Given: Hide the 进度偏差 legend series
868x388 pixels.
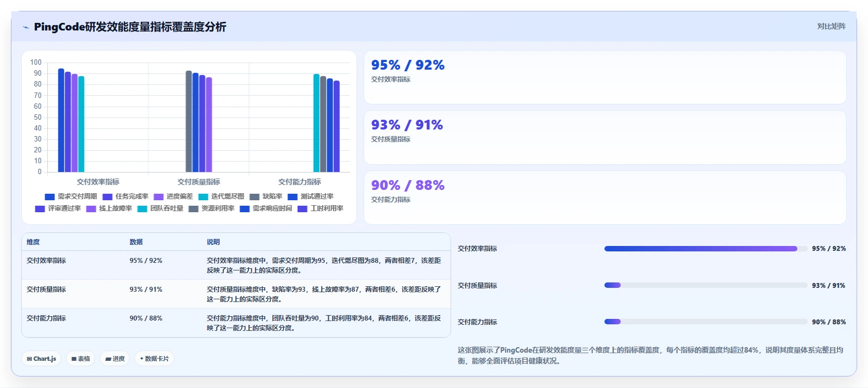Looking at the screenshot, I should point(173,196).
